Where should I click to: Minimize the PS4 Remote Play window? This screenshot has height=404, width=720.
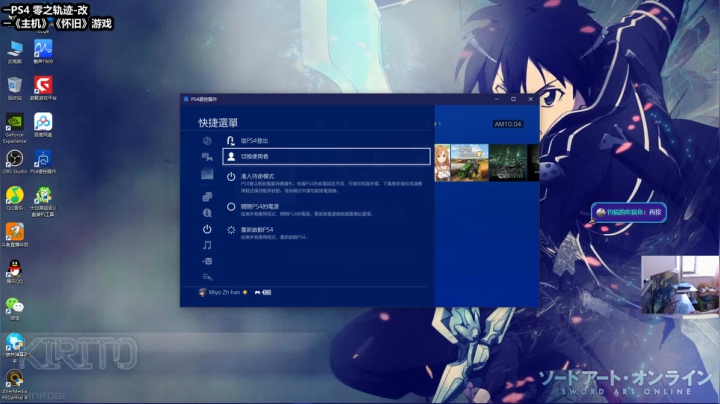click(x=497, y=99)
